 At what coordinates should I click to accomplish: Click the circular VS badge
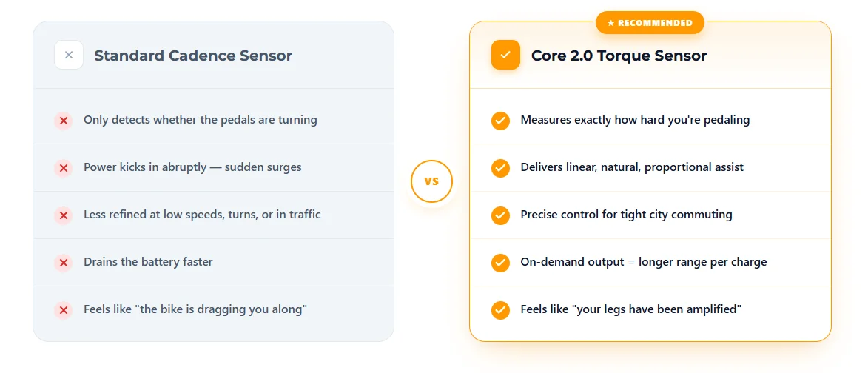click(431, 181)
